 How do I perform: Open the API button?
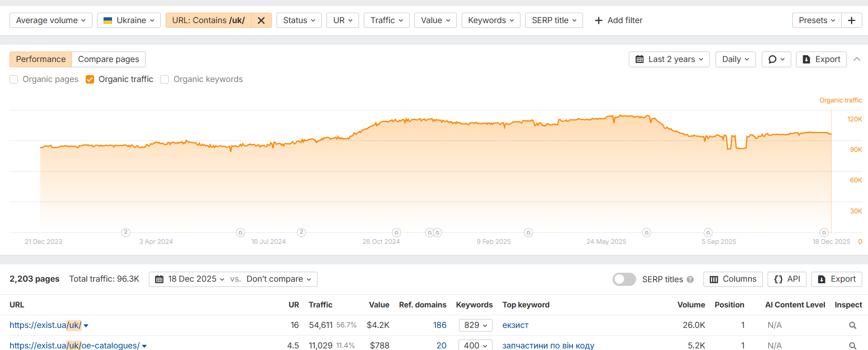point(787,279)
